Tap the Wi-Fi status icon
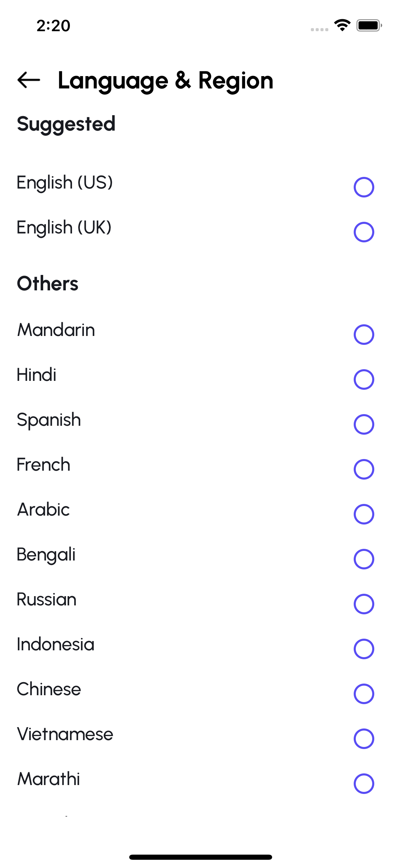The width and height of the screenshot is (401, 868). [x=342, y=25]
